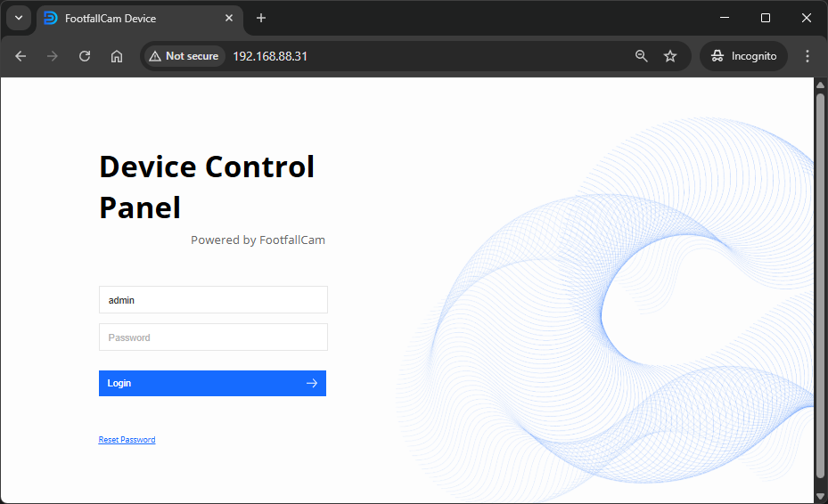Viewport: 828px width, 504px height.
Task: Click the vertical scrollbar thumb
Action: click(820, 285)
